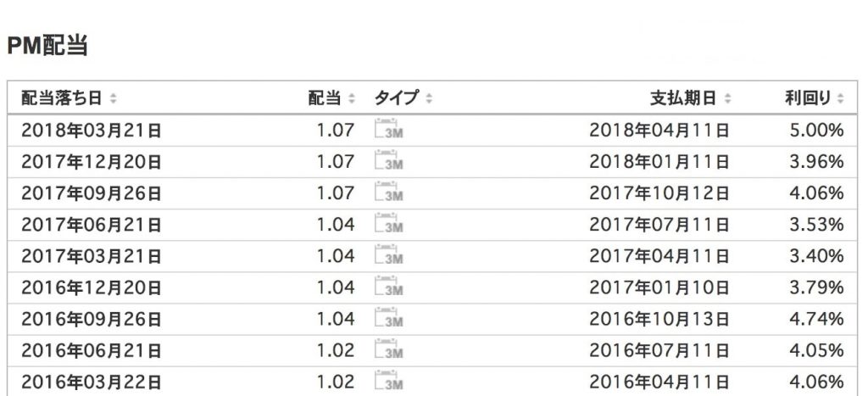Image resolution: width=868 pixels, height=396 pixels.
Task: Sort table by 配当 column arrows
Action: tap(351, 98)
